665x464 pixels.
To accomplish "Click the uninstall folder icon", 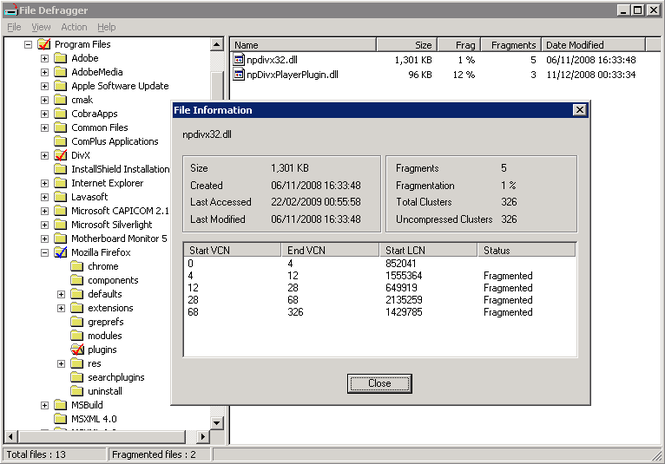I will tap(77, 391).
